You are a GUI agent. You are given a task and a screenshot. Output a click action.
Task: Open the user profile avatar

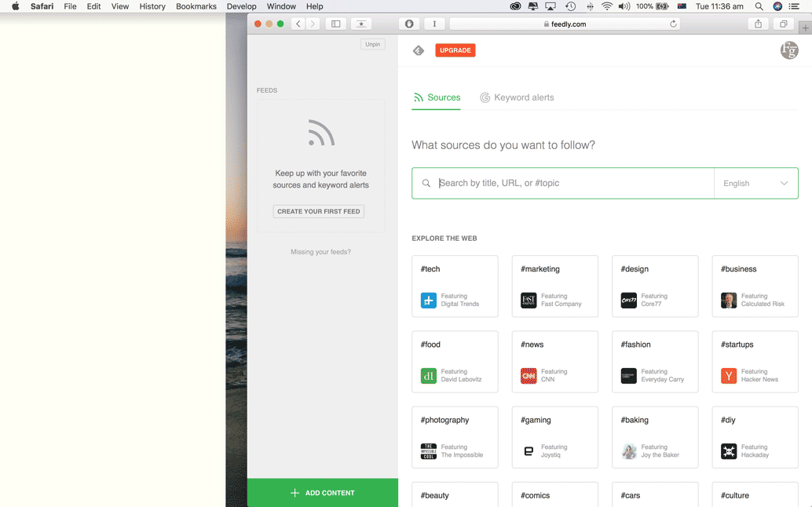[788, 50]
